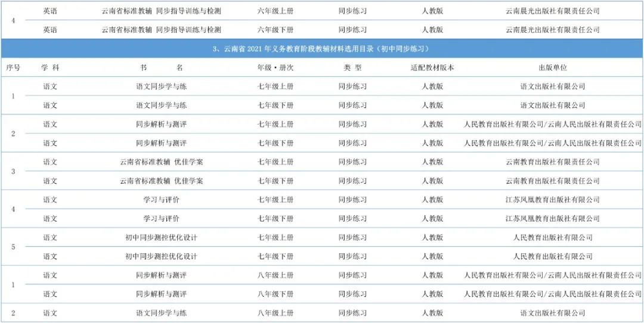
Task: Click 江苏凤凰教育出版社有限公司 in the 七年级下册 row
Action: [553, 219]
